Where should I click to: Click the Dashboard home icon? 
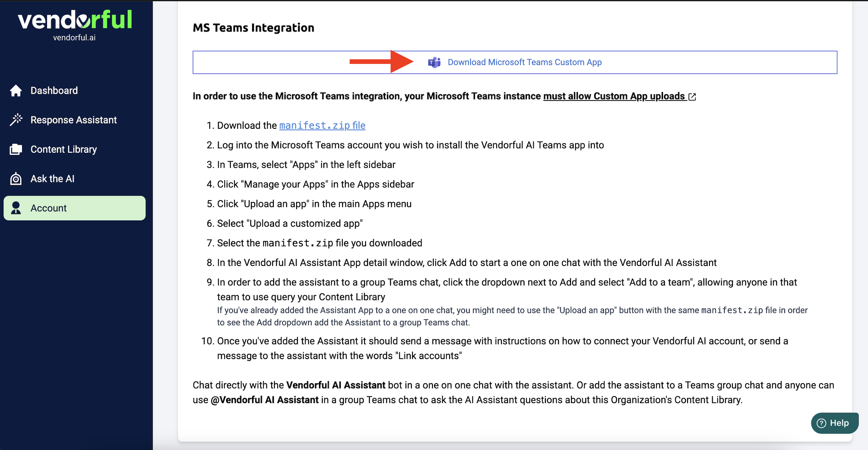[x=16, y=90]
